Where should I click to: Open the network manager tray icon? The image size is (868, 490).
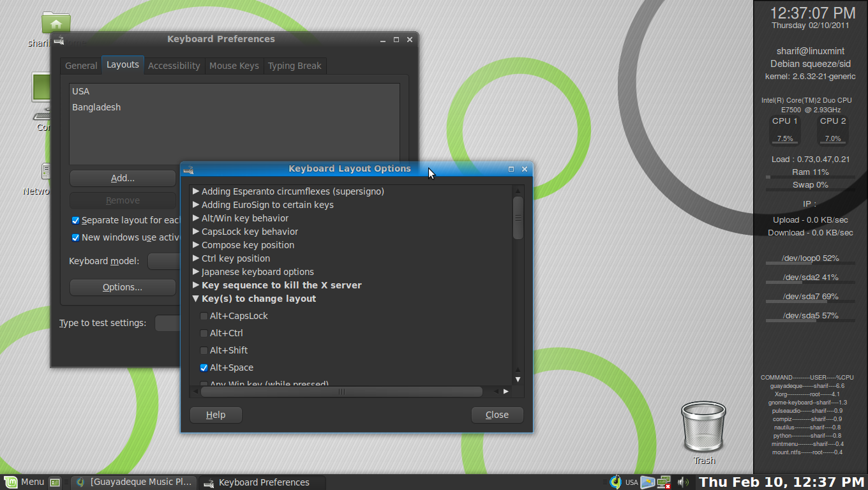664,482
